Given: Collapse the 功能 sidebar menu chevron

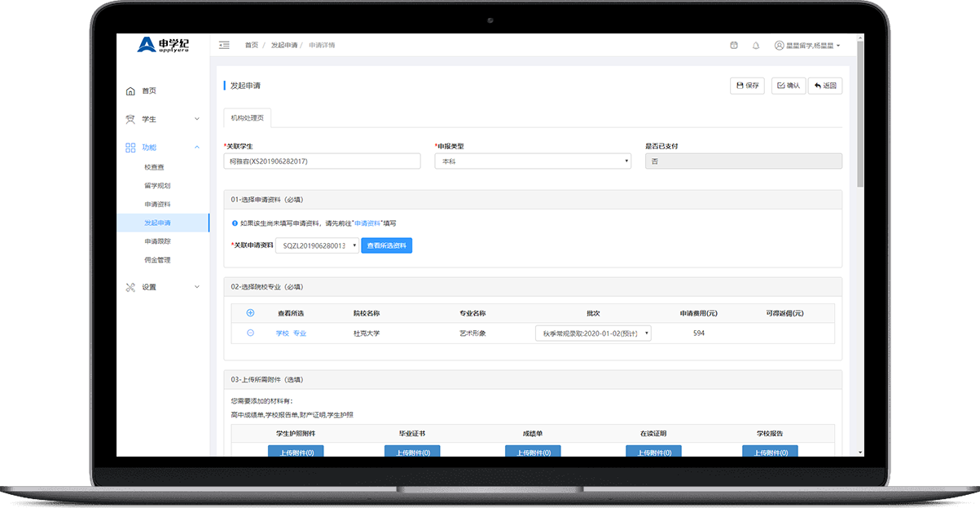Looking at the screenshot, I should [x=197, y=148].
